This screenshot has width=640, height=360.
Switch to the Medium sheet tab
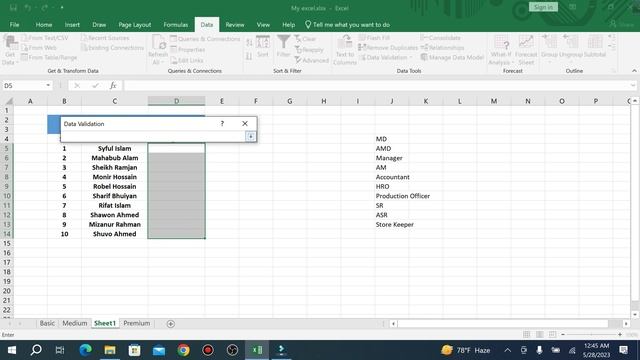click(x=75, y=323)
